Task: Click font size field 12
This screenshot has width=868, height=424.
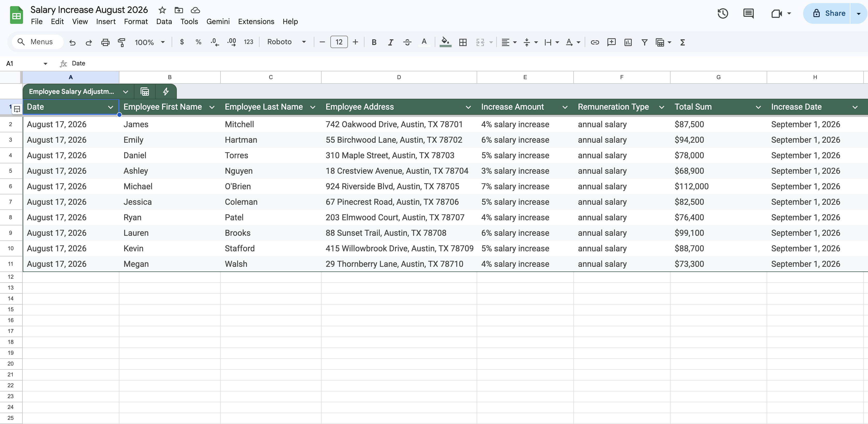Action: (339, 42)
